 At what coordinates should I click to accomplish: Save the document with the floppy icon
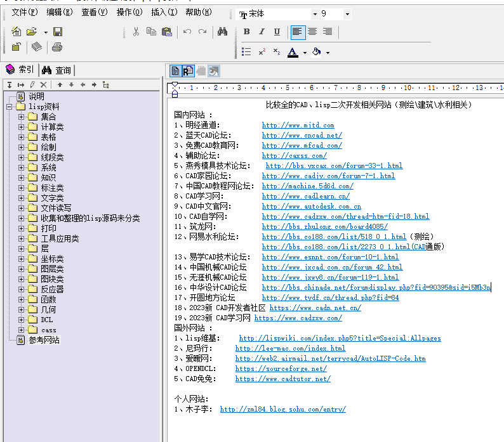(58, 32)
